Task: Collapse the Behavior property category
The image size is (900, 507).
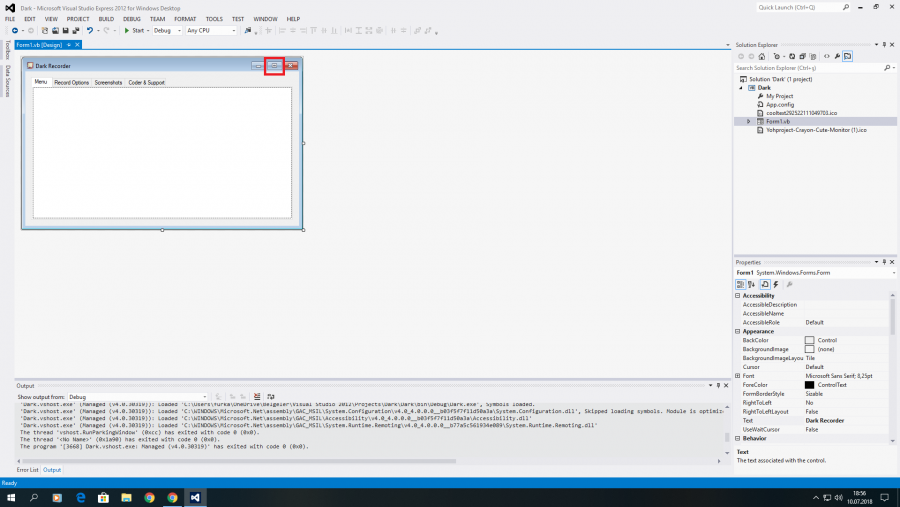Action: point(738,439)
